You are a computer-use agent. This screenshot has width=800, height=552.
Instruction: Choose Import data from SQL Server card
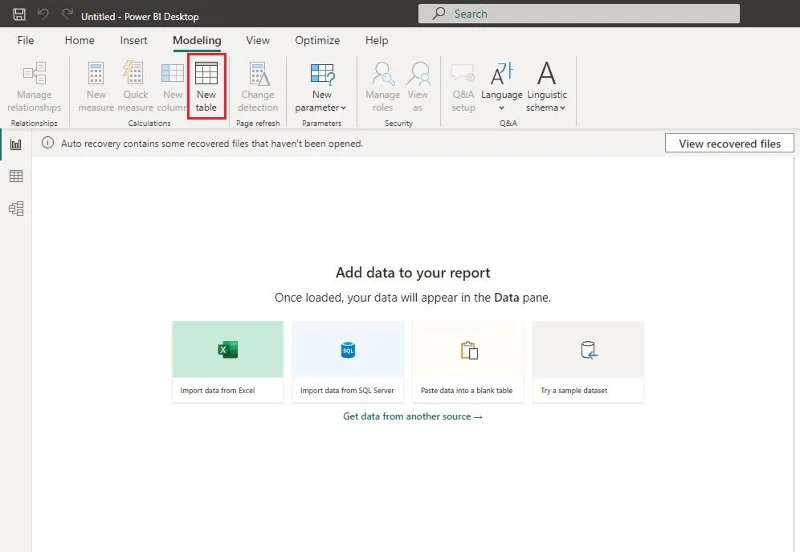click(x=348, y=362)
